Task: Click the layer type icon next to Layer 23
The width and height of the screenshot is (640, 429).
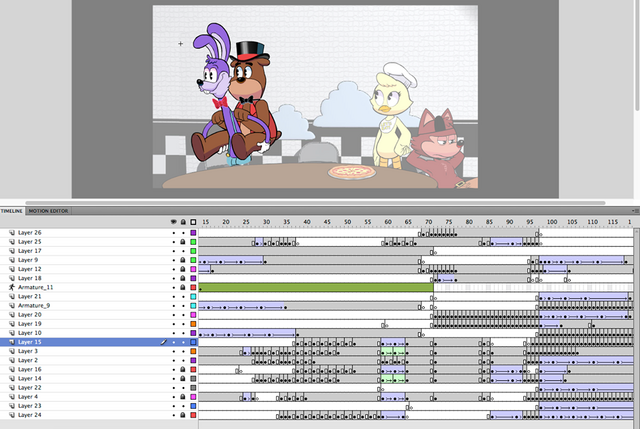Action: [x=12, y=406]
